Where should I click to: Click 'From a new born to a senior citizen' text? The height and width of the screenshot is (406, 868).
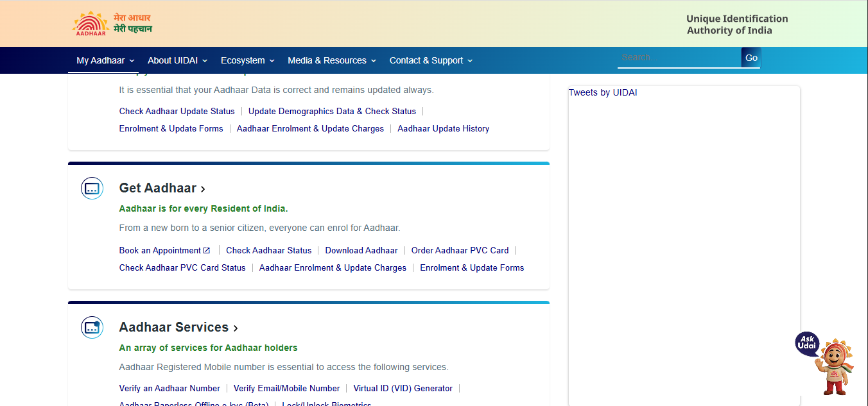pos(260,228)
